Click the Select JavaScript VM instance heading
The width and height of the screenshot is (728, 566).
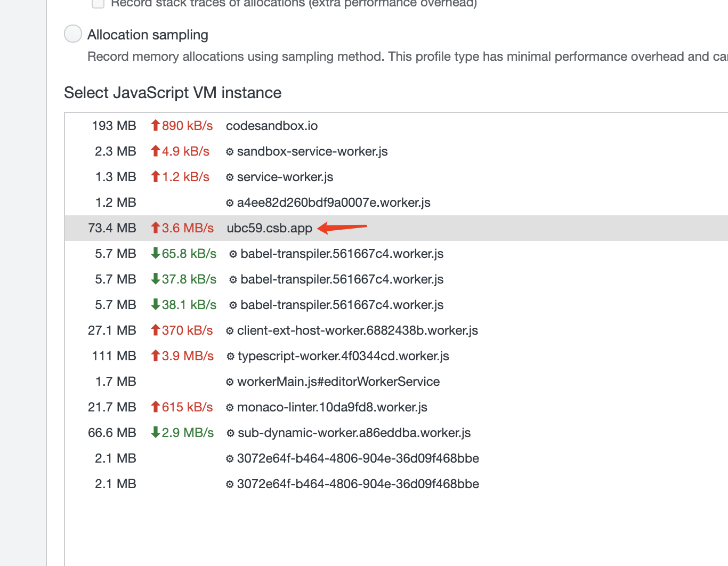173,93
